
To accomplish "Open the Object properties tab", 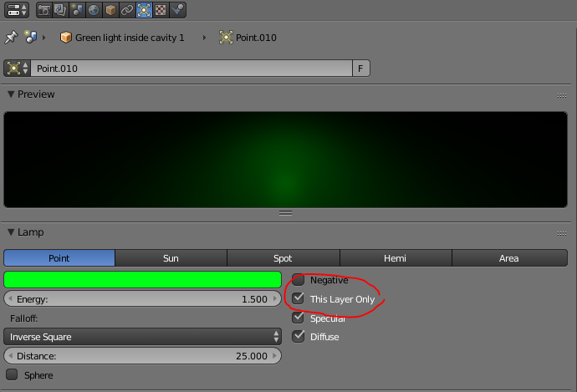I will [x=110, y=10].
